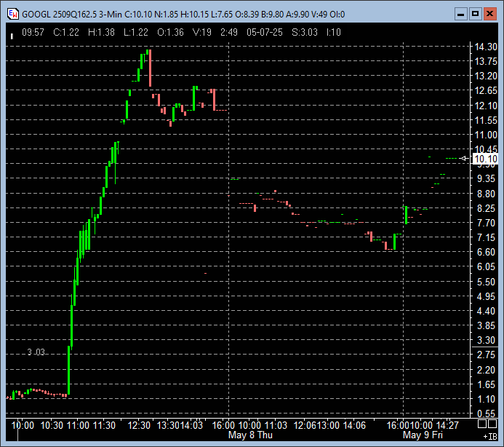Click the May 9 Fri date label
Screen dimensions: 504x447
(x=423, y=435)
